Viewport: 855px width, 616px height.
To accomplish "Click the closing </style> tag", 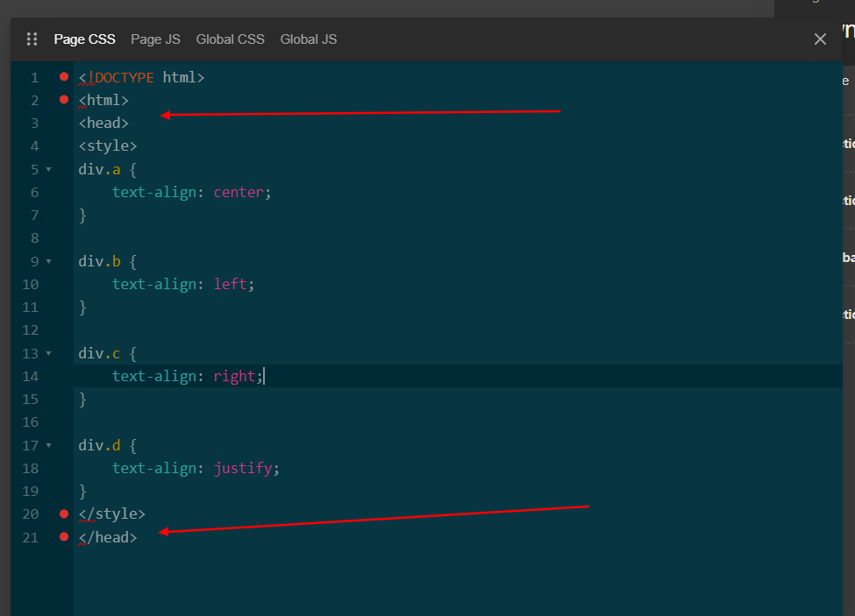I will point(111,514).
